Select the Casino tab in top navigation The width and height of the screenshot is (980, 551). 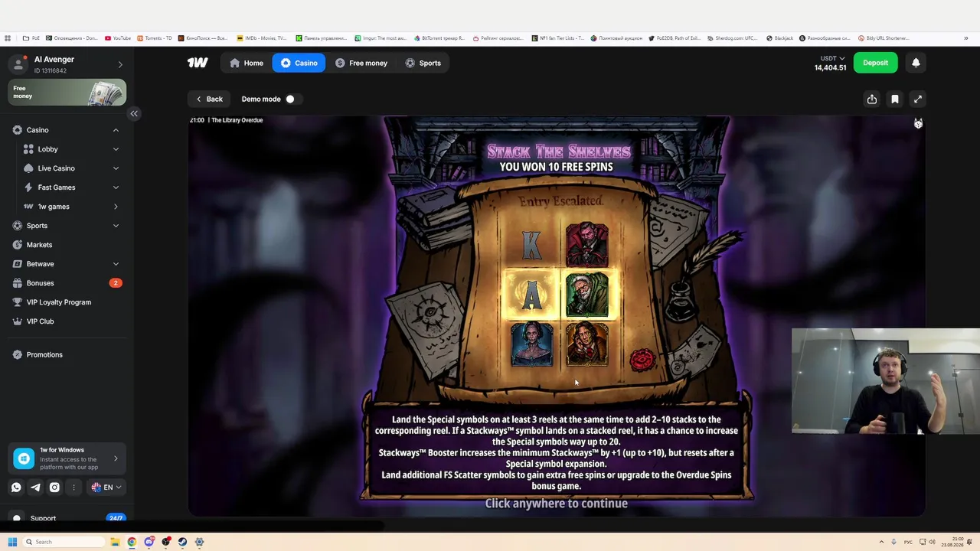[x=299, y=63]
